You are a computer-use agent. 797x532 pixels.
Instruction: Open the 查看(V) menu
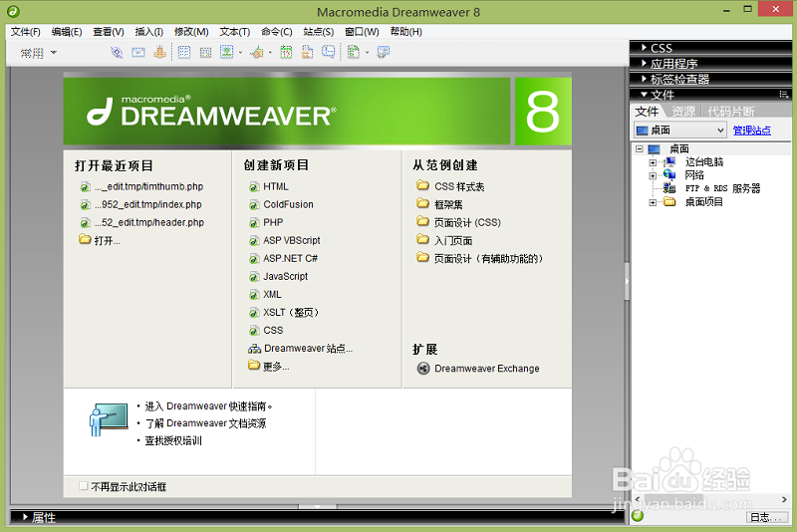pos(109,32)
